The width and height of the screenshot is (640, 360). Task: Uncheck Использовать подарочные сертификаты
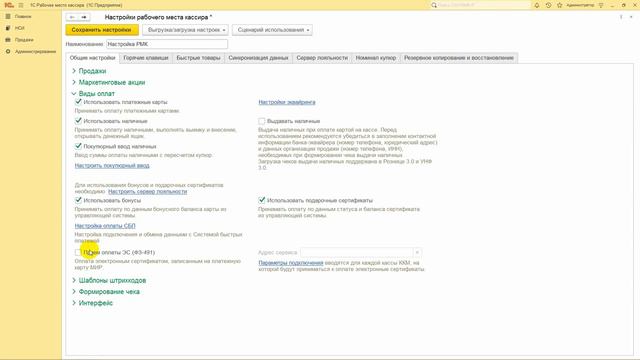[262, 200]
